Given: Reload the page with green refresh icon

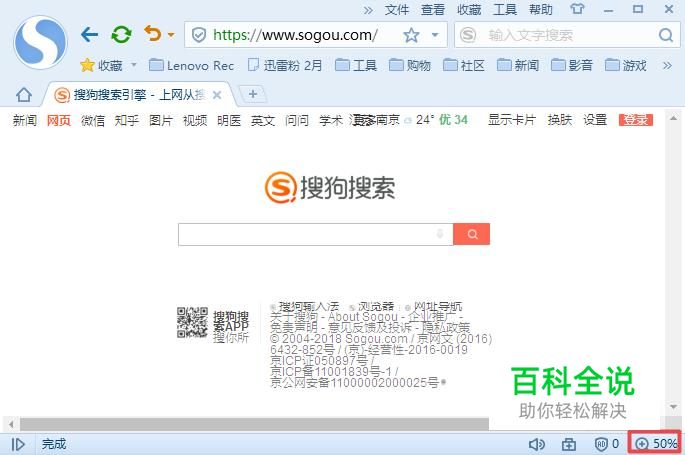Looking at the screenshot, I should tap(121, 34).
